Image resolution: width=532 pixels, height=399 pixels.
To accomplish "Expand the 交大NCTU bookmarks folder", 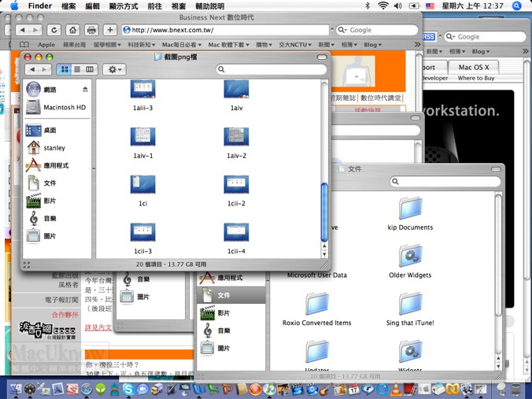I will [295, 45].
